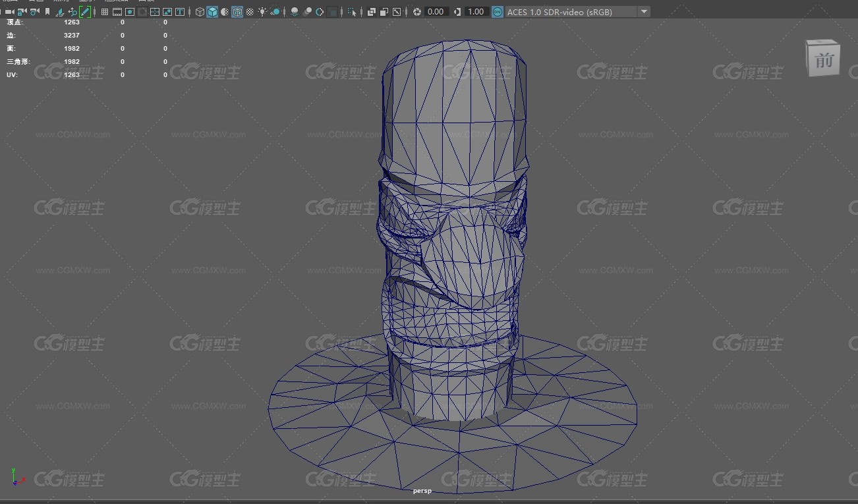Image resolution: width=858 pixels, height=504 pixels.
Task: Toggle the color management ON button
Action: point(498,12)
